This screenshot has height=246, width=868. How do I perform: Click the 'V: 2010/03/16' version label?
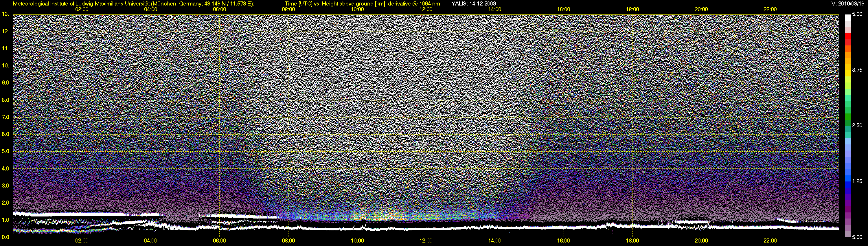[x=848, y=4]
